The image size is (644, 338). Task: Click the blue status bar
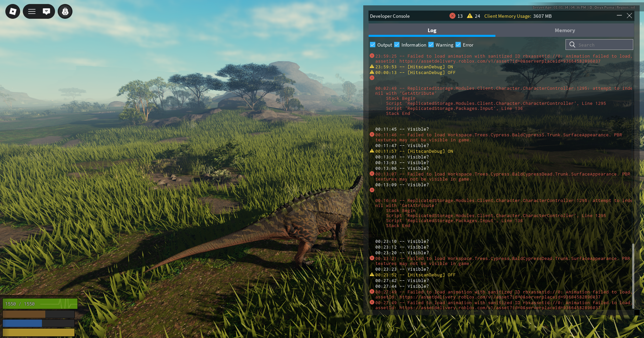[x=39, y=323]
